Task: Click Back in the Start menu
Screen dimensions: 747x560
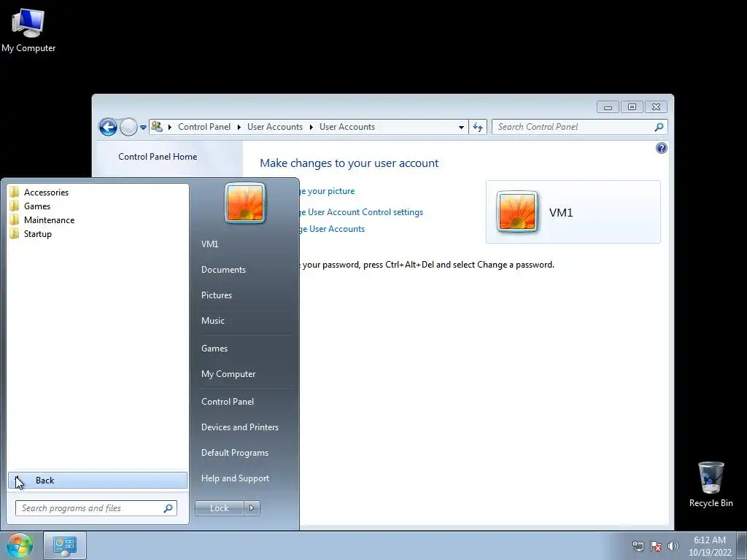Action: [98, 481]
